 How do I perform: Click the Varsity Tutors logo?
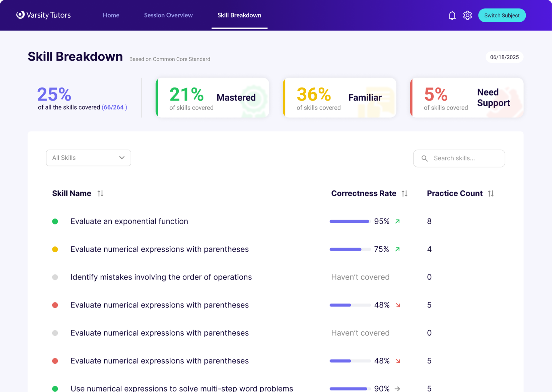coord(43,15)
